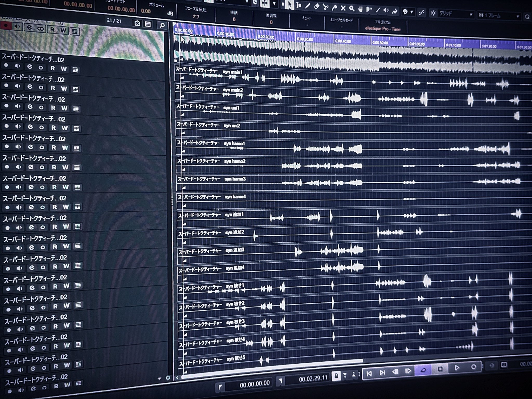This screenshot has height=399, width=532.
Task: Click the track search magnifier icon
Action: click(x=162, y=25)
